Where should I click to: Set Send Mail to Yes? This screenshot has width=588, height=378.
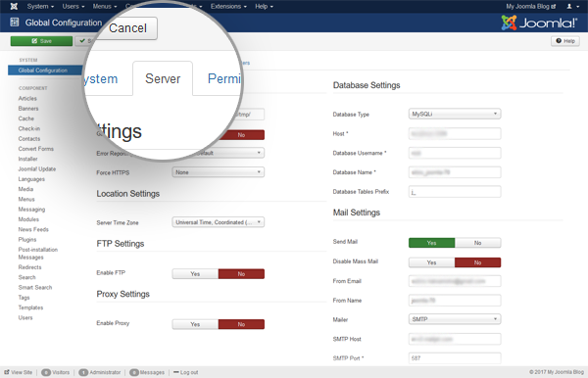coord(431,243)
